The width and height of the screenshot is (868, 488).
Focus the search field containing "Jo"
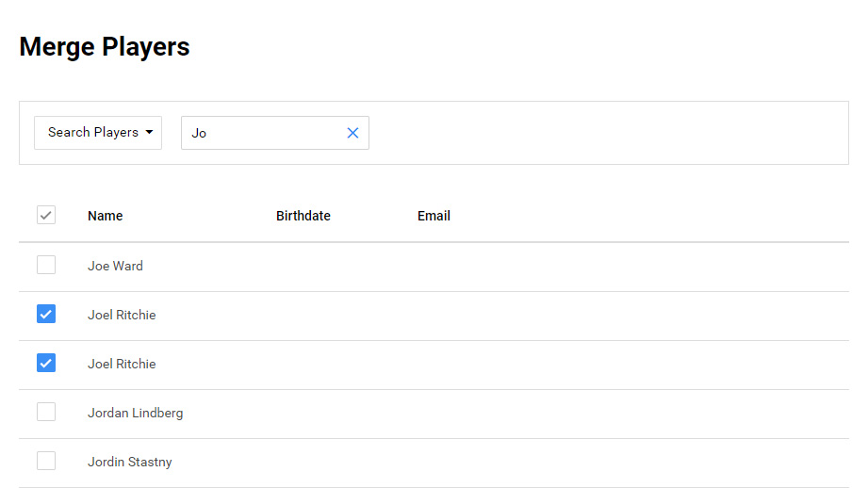(262, 133)
